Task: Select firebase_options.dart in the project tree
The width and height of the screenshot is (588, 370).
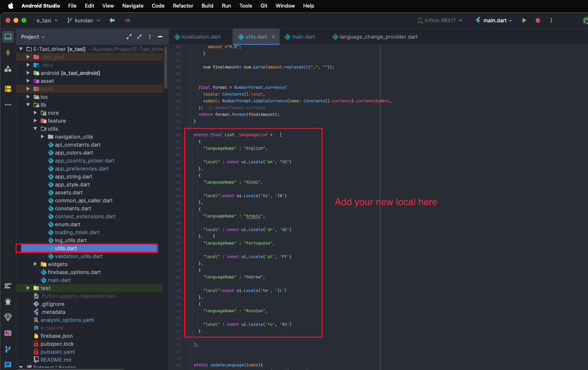Action: point(74,272)
